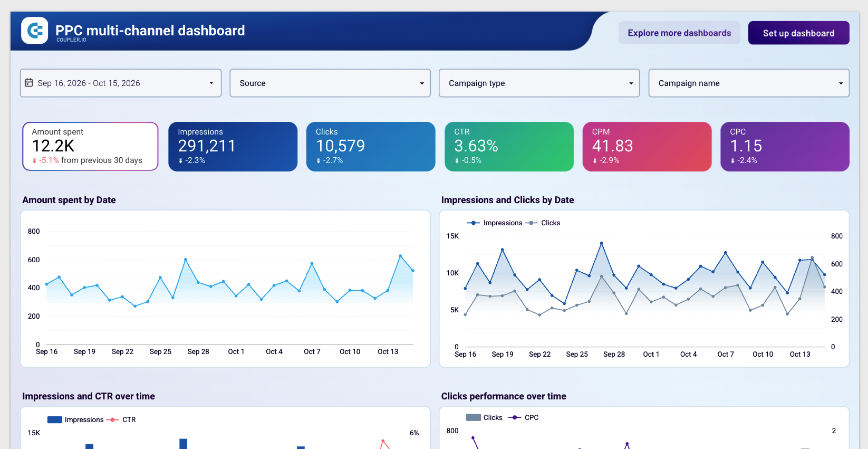The height and width of the screenshot is (449, 868).
Task: Toggle Clicks legend in Impressions and Clicks chart
Action: 543,223
